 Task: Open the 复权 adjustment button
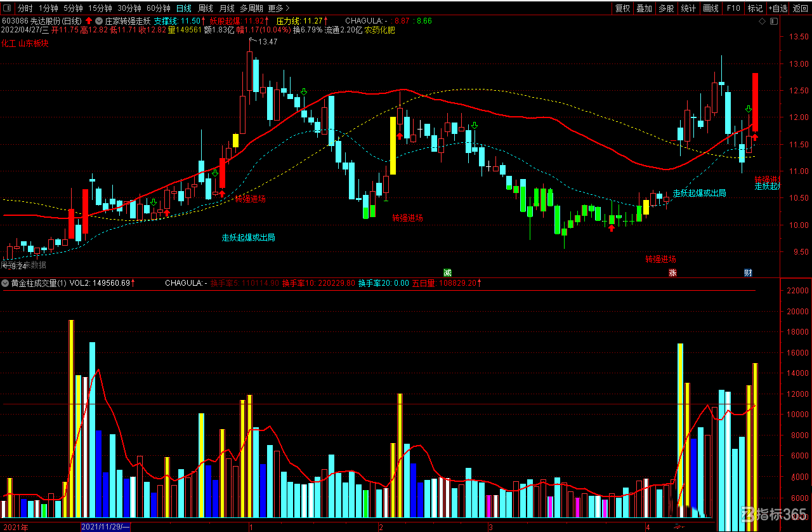pyautogui.click(x=622, y=8)
